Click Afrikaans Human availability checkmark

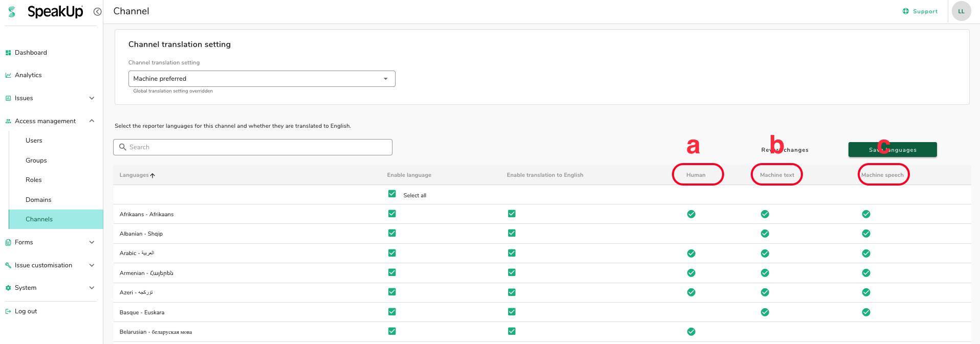(x=691, y=214)
